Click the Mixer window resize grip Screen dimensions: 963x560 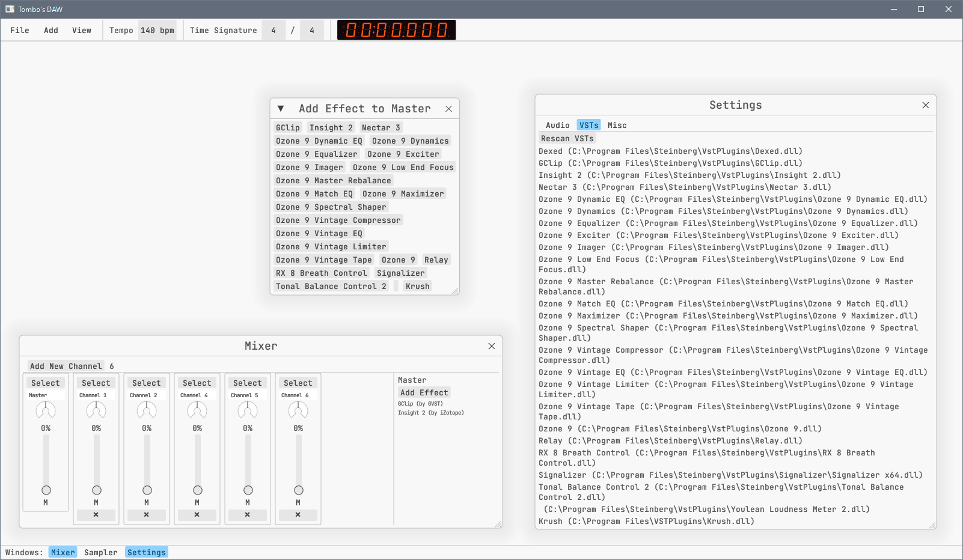click(x=498, y=524)
